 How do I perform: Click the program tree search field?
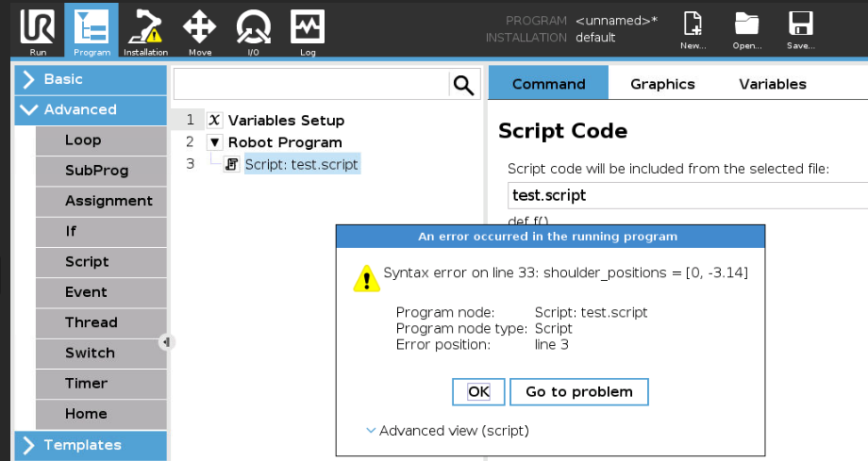pos(311,85)
